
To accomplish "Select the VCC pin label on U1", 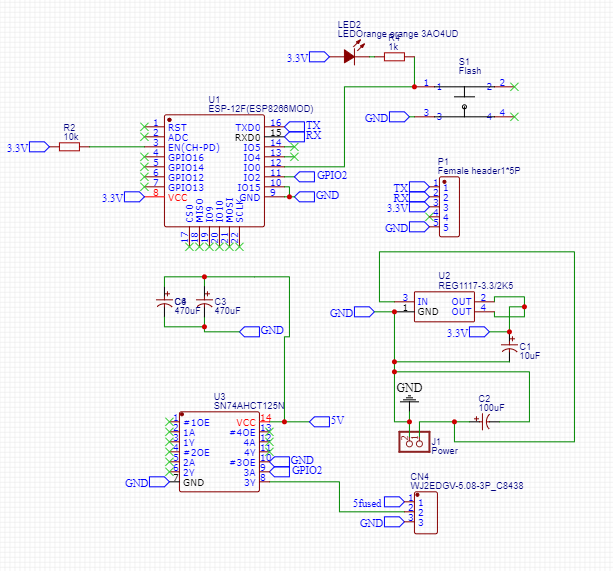I will click(177, 197).
